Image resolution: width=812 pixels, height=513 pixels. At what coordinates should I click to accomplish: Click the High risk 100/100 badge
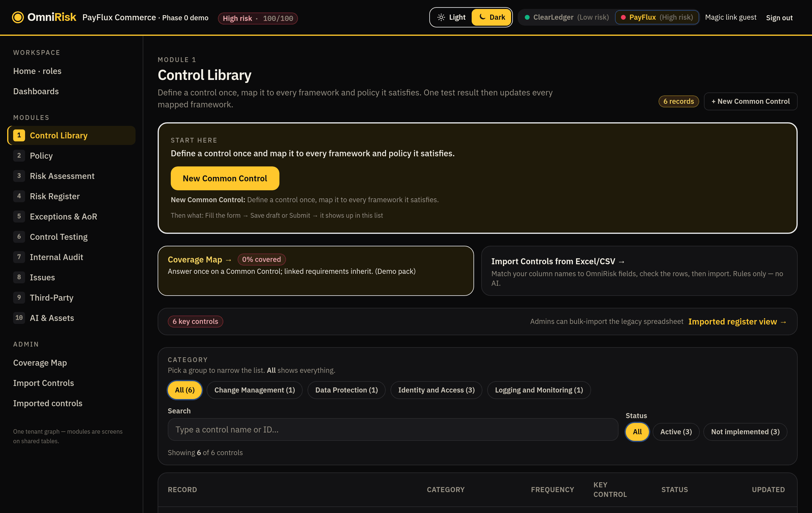point(258,18)
